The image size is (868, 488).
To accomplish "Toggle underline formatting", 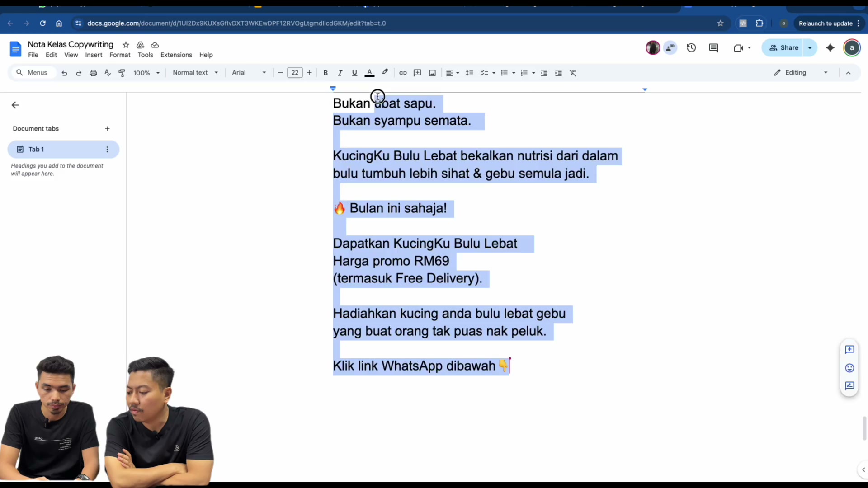I will point(354,73).
